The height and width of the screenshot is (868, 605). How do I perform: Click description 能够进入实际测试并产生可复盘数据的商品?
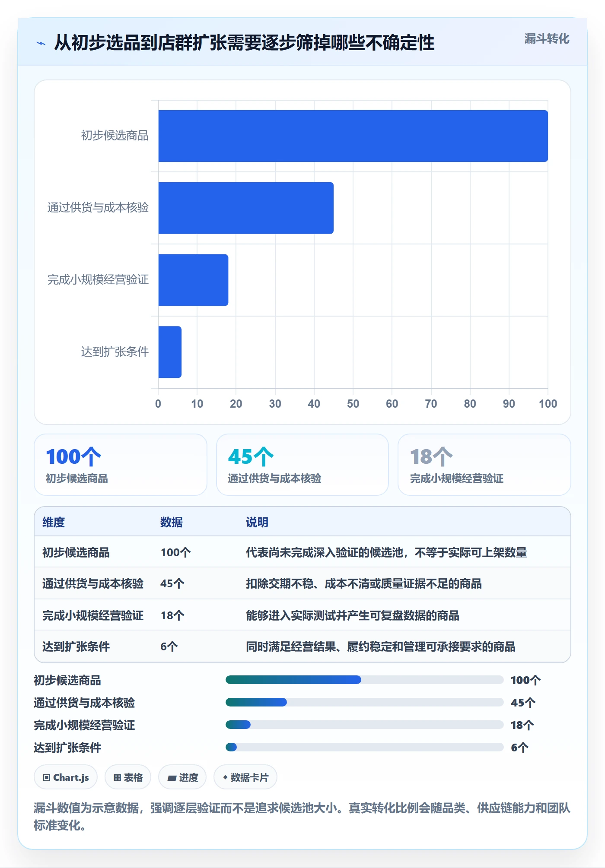coord(353,615)
